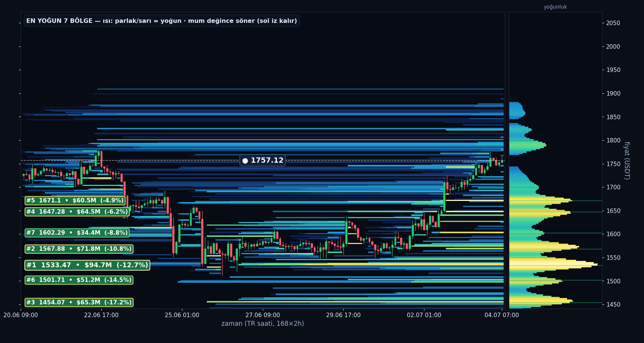Click the 20.06 09:00 time tick
This screenshot has height=343, width=644.
click(x=21, y=315)
